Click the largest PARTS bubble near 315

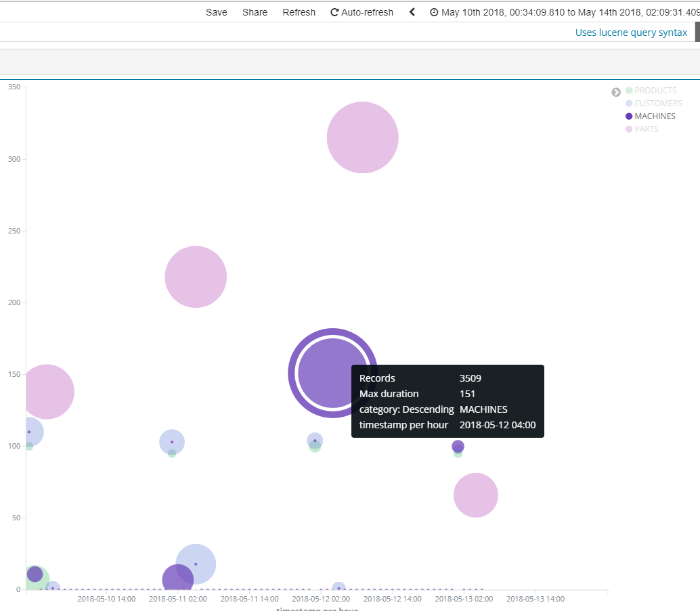click(x=362, y=137)
